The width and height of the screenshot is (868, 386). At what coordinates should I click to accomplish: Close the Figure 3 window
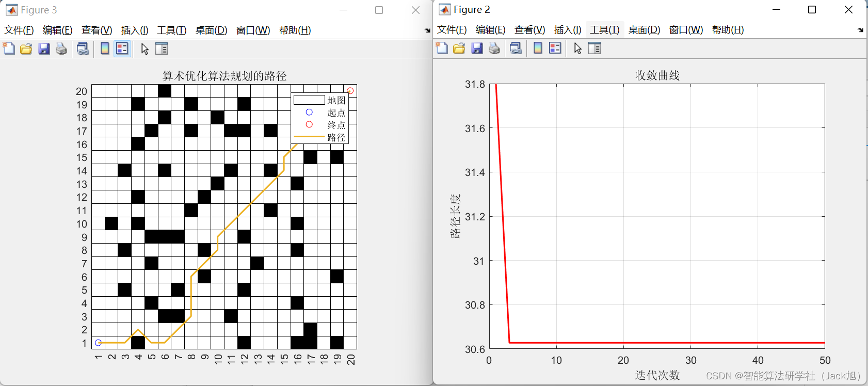coord(415,10)
